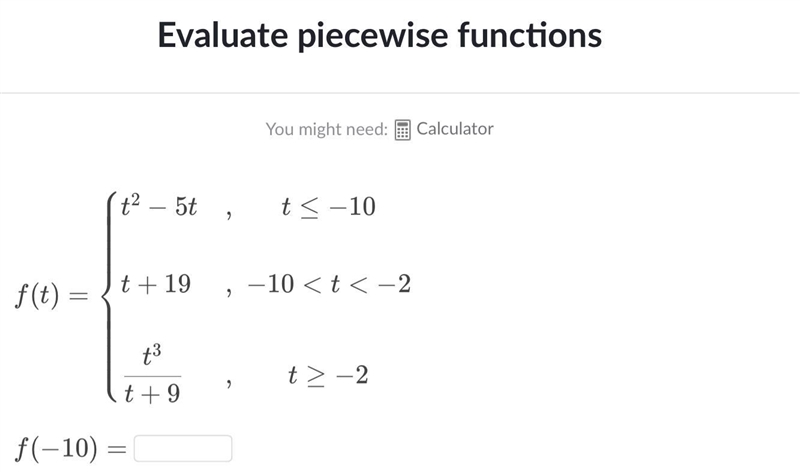Click the t³ numerator of the fraction
Screen dimensions: 800x472
(x=152, y=355)
